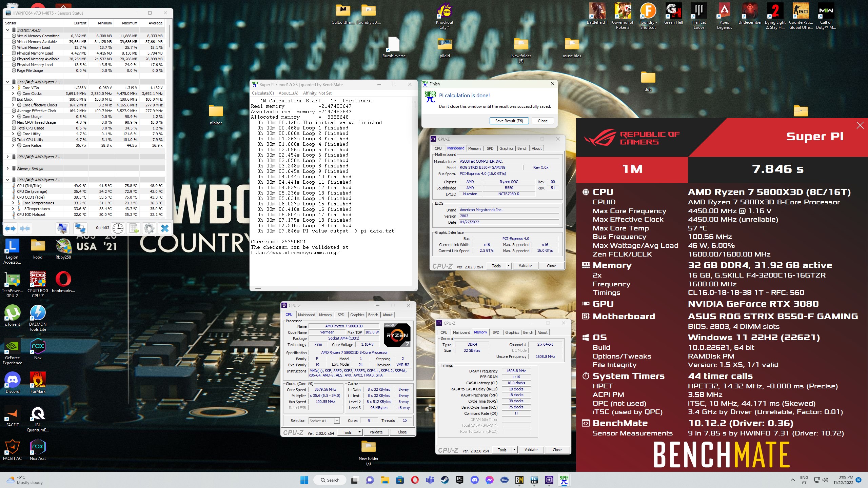This screenshot has width=868, height=488.
Task: Open FurMark desktop icon
Action: click(38, 382)
